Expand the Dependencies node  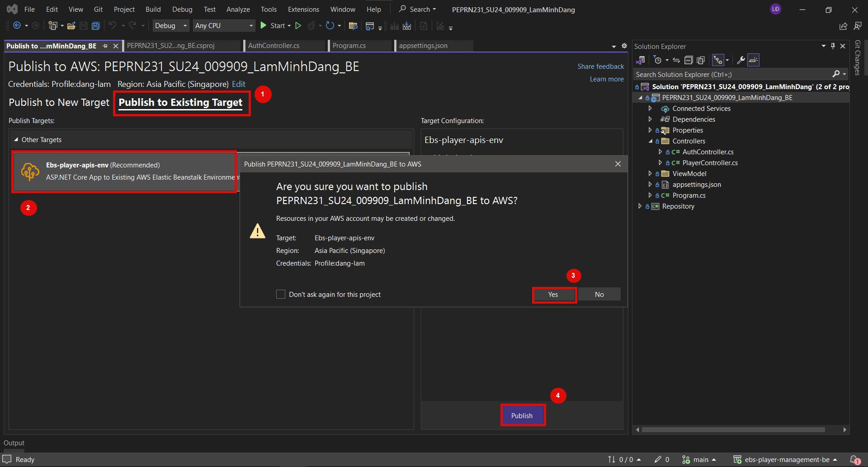(650, 119)
